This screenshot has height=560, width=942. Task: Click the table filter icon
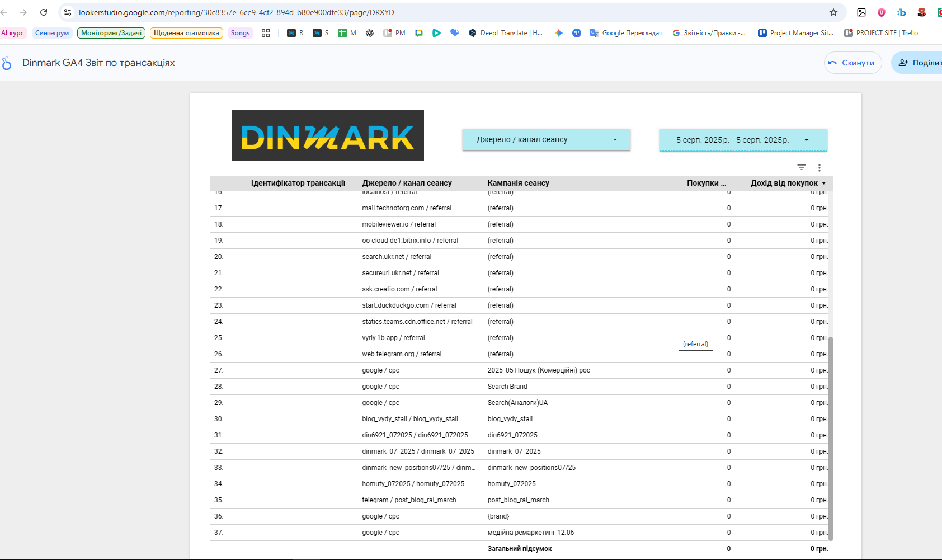coord(801,167)
